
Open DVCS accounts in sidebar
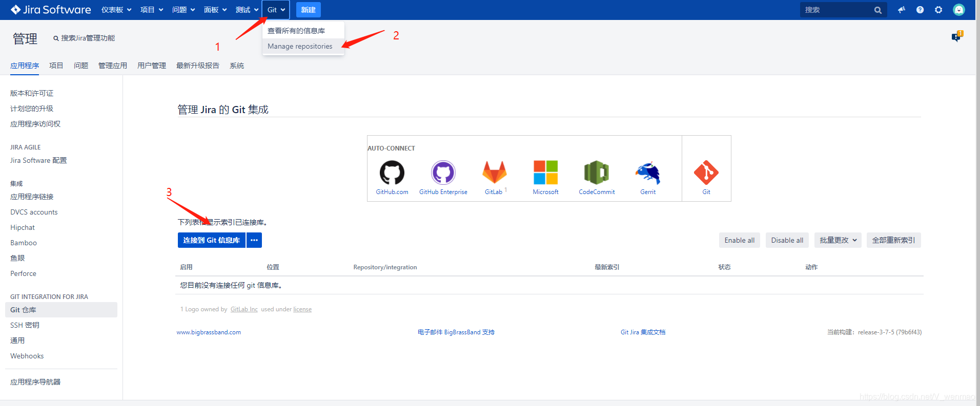tap(34, 212)
